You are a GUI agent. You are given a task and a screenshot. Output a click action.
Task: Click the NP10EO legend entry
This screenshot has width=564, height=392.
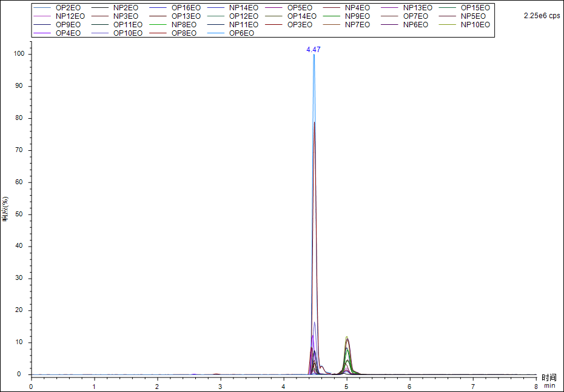click(x=475, y=25)
